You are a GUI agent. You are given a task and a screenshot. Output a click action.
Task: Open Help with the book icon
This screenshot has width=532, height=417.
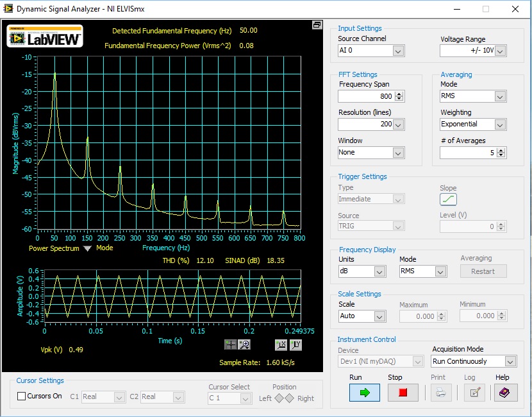point(505,393)
